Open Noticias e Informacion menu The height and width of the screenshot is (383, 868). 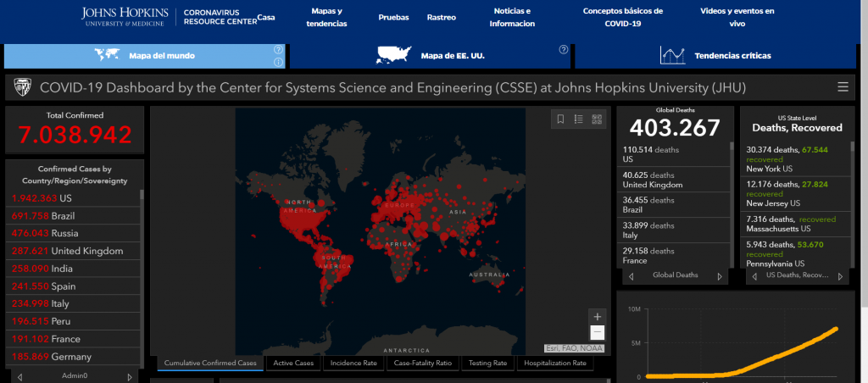pyautogui.click(x=512, y=17)
